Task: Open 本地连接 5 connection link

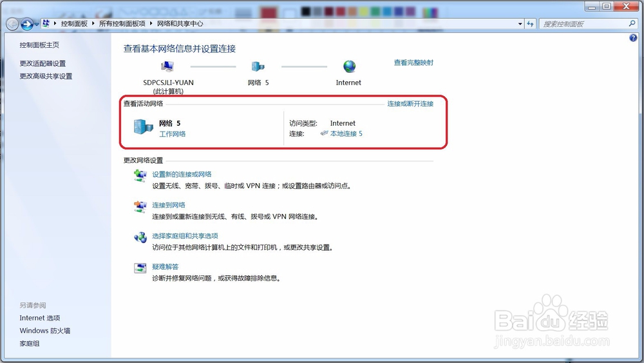Action: (346, 133)
